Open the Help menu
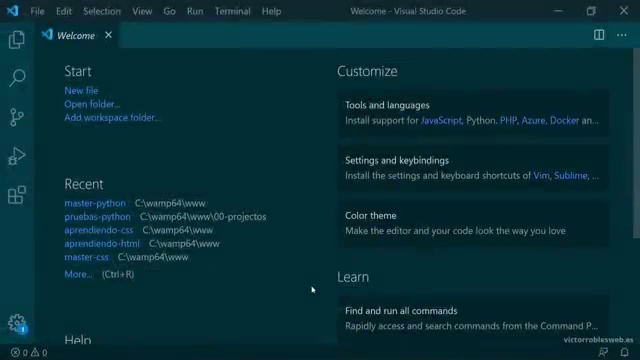 [x=271, y=11]
